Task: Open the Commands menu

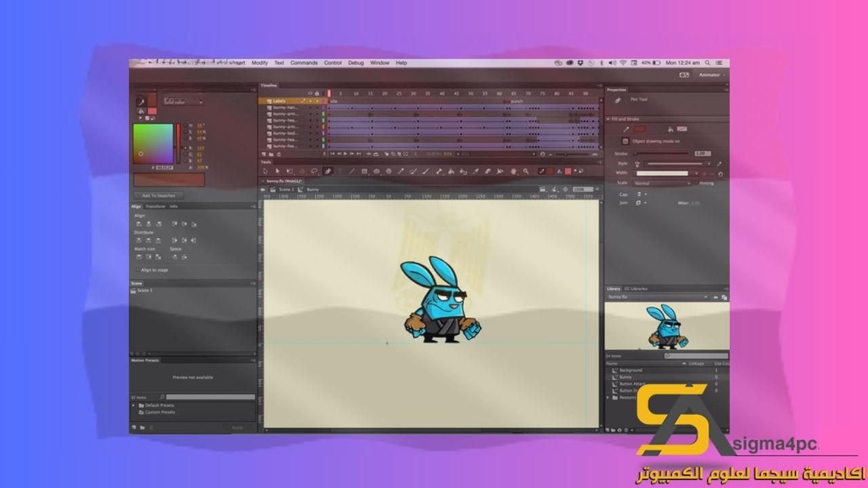Action: pos(304,62)
